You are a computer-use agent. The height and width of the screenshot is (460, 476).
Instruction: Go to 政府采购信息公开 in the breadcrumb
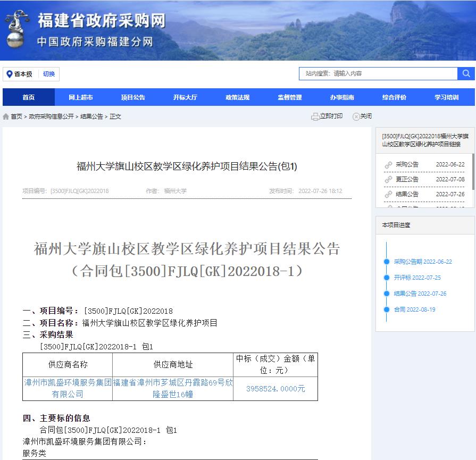point(51,116)
